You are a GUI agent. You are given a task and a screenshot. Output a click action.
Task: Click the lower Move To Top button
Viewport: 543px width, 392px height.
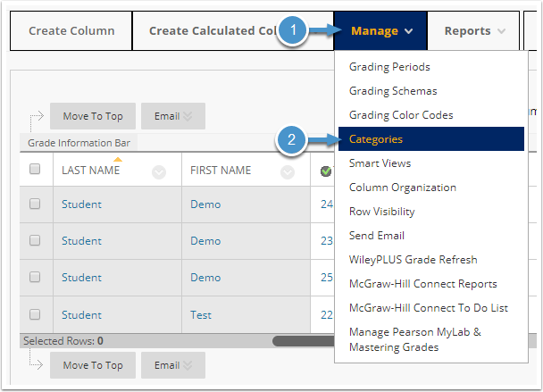pyautogui.click(x=93, y=365)
